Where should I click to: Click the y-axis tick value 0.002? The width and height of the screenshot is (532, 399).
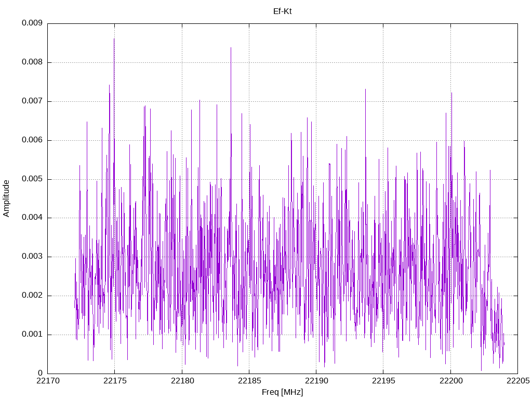pyautogui.click(x=32, y=296)
